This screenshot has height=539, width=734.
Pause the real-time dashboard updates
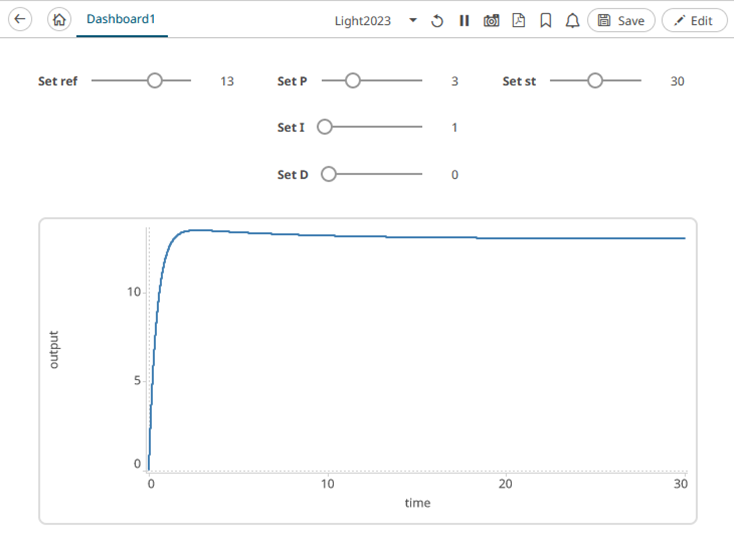(x=464, y=21)
